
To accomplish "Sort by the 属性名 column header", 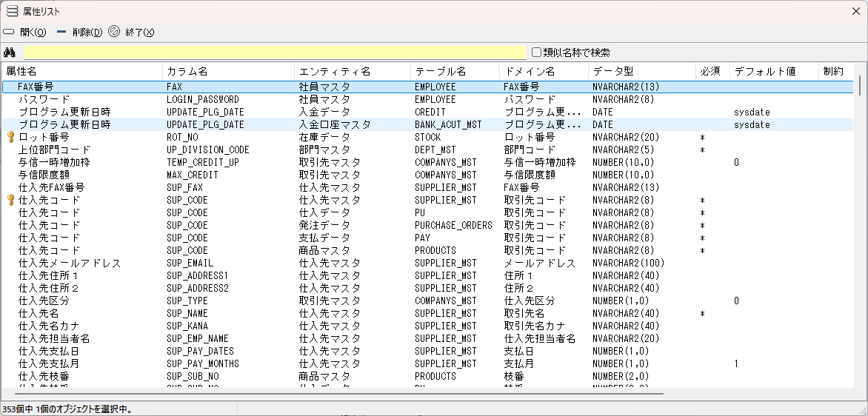I will point(82,71).
